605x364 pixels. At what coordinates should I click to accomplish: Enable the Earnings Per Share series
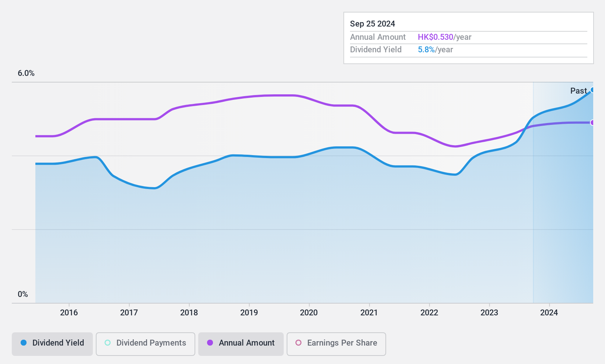(x=336, y=344)
